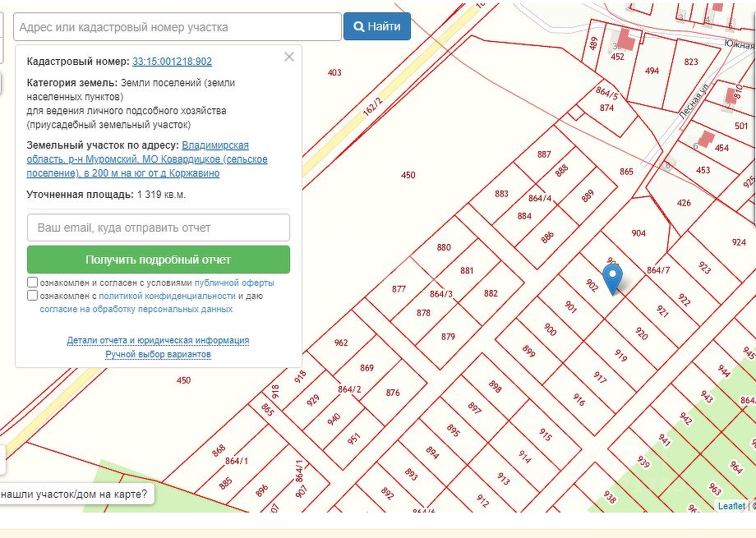
Task: Click the Найти search button
Action: (x=376, y=26)
